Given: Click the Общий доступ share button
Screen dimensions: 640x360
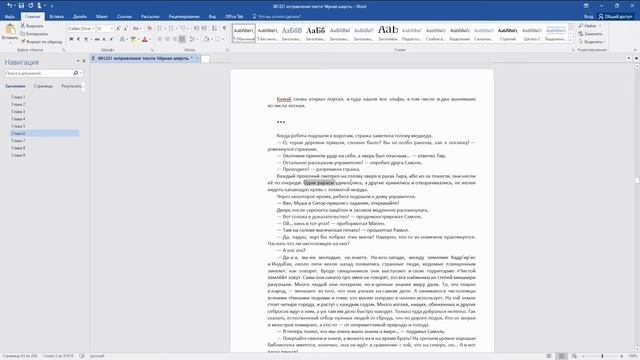Looking at the screenshot, I should pos(615,16).
